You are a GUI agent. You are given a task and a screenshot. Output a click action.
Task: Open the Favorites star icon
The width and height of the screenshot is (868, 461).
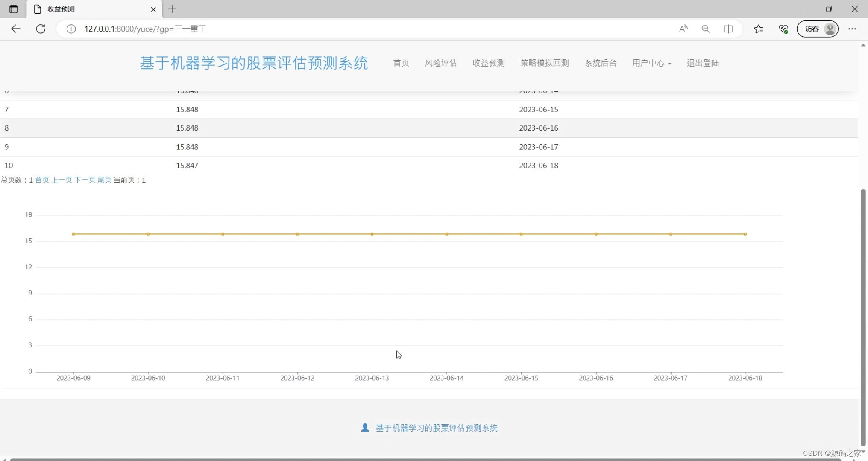coord(759,29)
